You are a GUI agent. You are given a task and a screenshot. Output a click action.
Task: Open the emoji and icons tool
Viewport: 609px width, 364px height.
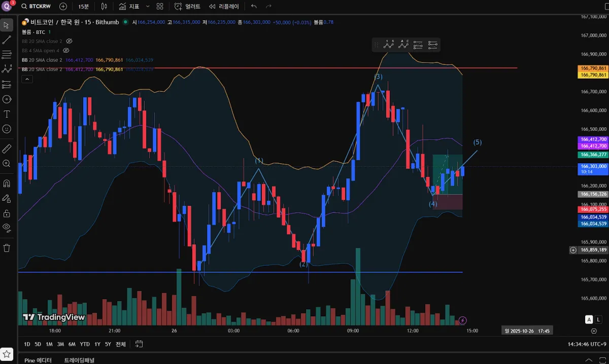[7, 129]
